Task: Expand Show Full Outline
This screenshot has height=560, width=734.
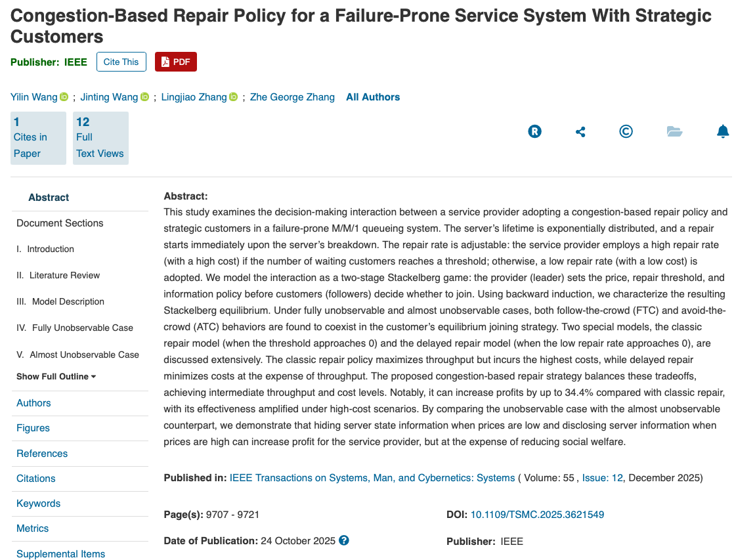Action: pyautogui.click(x=56, y=376)
